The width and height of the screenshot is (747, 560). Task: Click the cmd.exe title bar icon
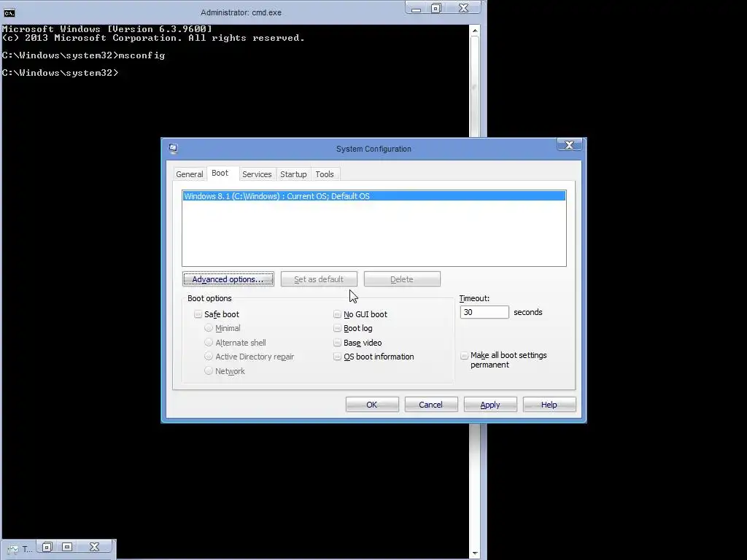click(9, 12)
